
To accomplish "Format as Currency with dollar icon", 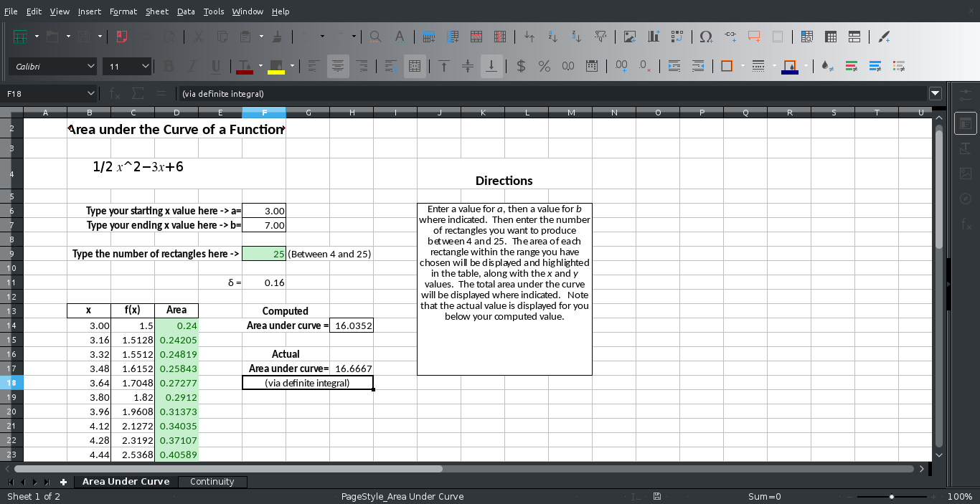I will point(521,66).
